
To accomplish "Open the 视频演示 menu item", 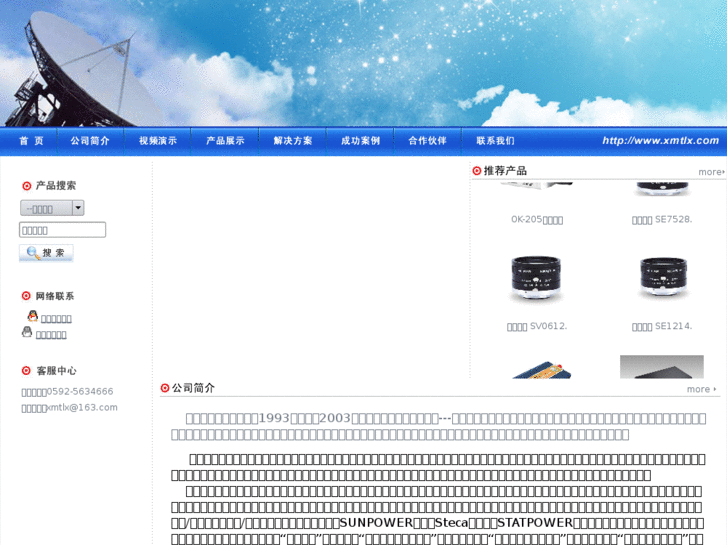I will point(158,141).
